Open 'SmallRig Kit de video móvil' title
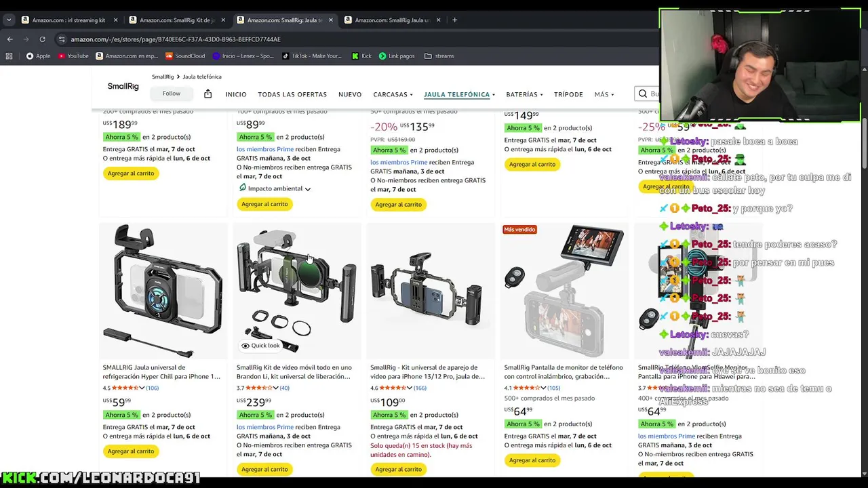 pos(294,372)
